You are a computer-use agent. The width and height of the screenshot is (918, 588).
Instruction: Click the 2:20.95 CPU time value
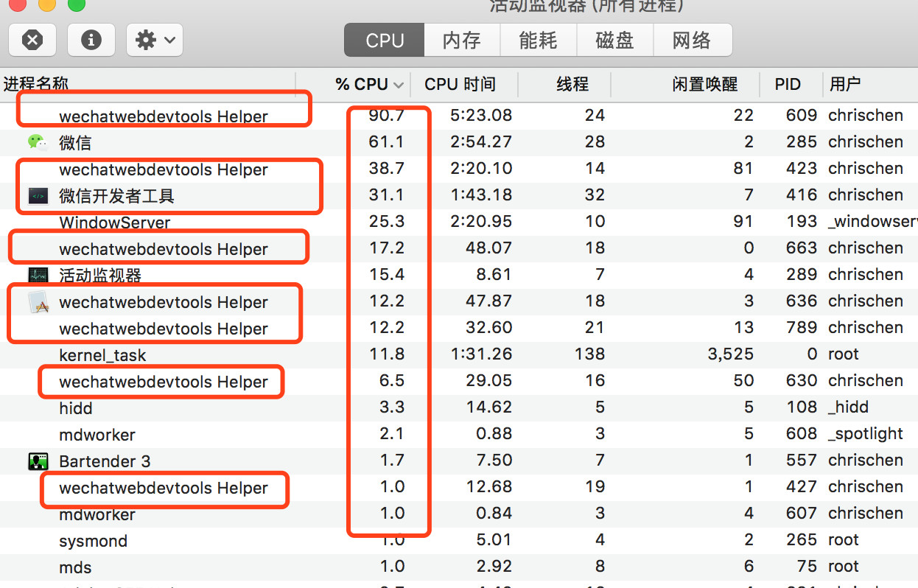482,221
